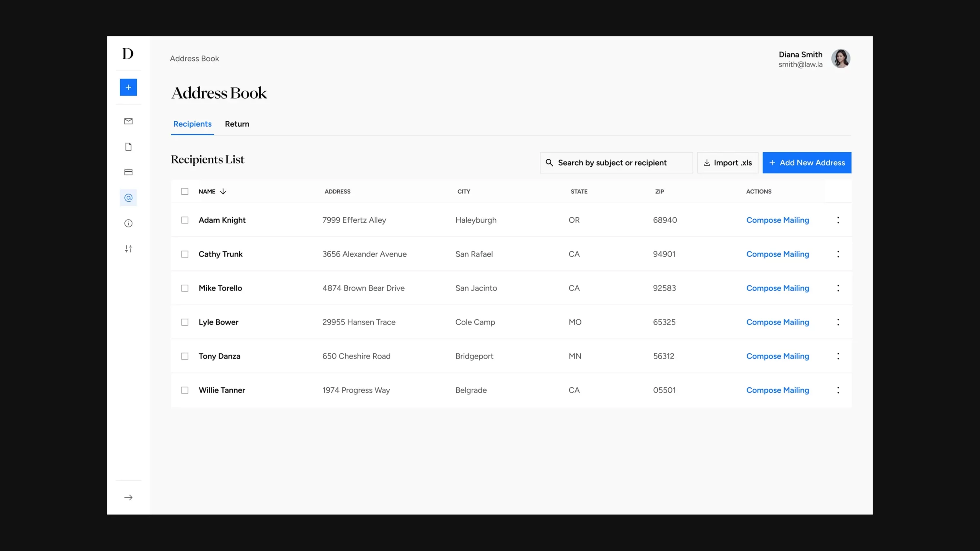Viewport: 980px width, 551px height.
Task: Select the Willie Tanner row checkbox
Action: pos(185,390)
